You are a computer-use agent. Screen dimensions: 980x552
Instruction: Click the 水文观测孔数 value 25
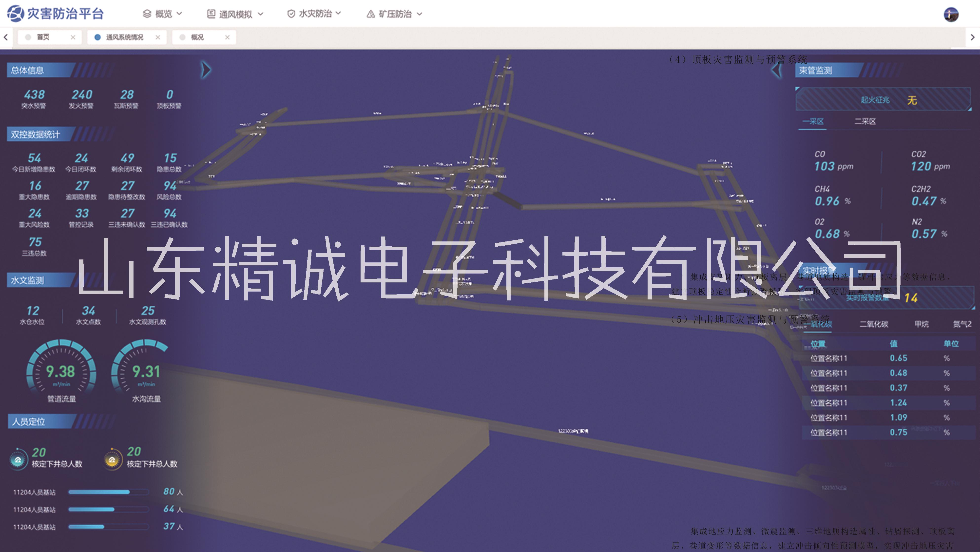(x=148, y=311)
